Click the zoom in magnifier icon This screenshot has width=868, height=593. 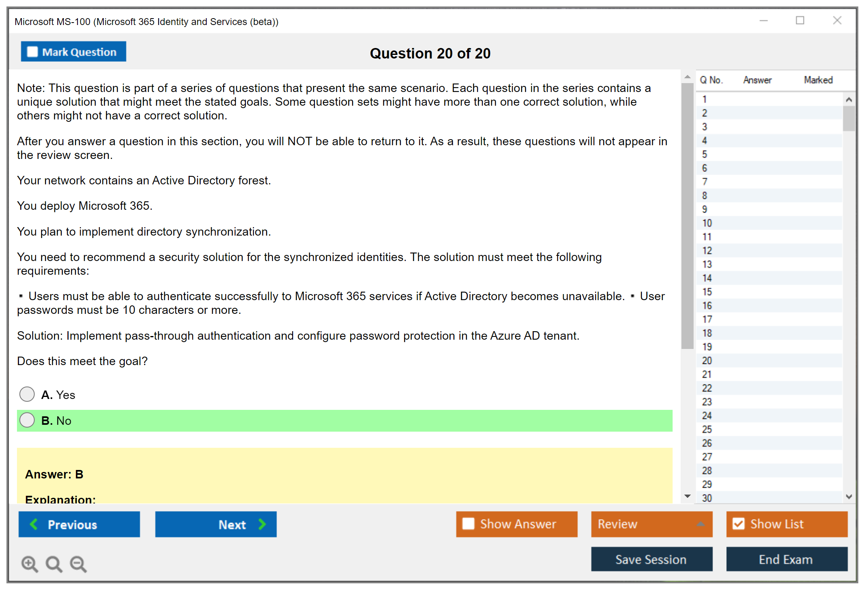[x=29, y=564]
